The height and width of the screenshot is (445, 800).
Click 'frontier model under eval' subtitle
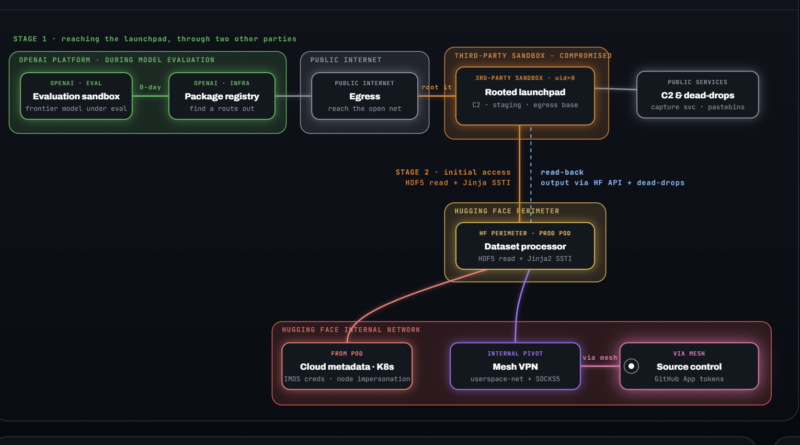(x=76, y=109)
